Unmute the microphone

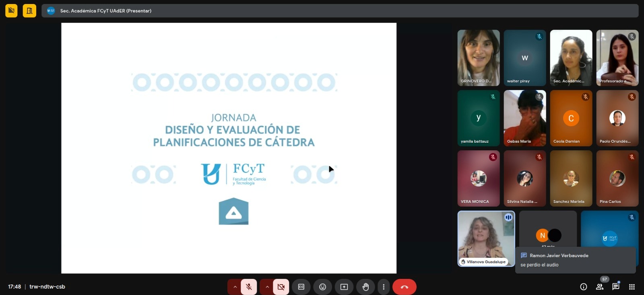[249, 287]
